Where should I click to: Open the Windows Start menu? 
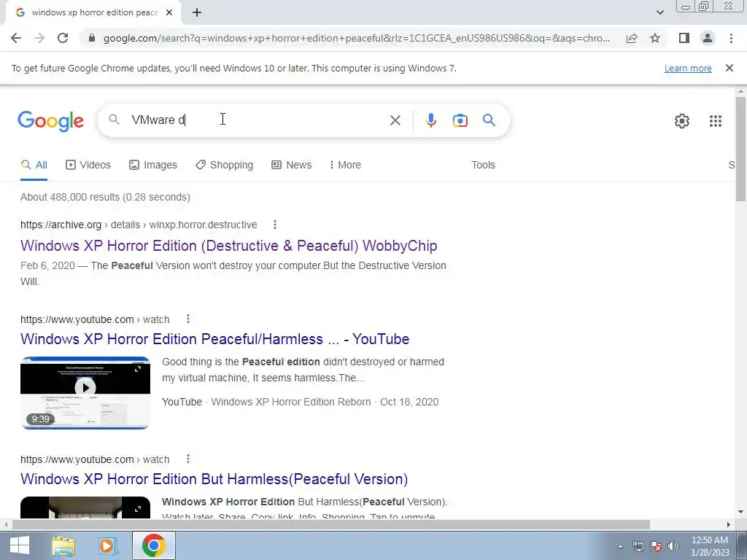(20, 545)
